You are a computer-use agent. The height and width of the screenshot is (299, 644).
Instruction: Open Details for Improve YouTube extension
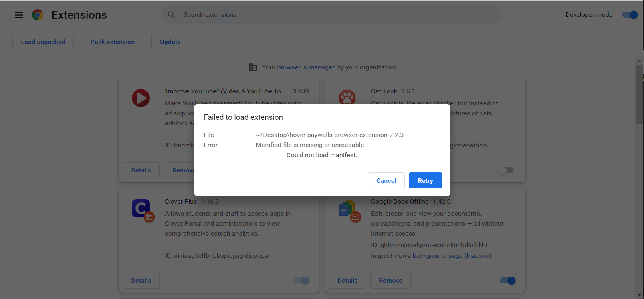[141, 170]
